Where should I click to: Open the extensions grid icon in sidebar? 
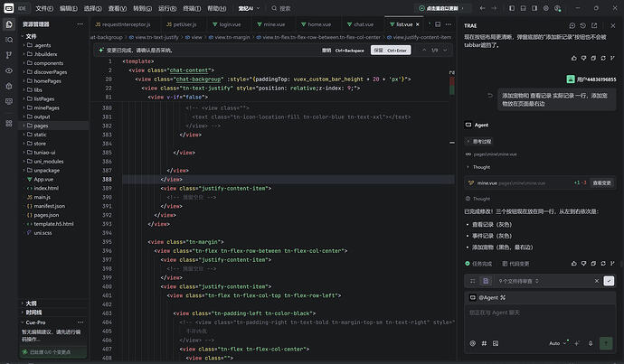click(x=9, y=123)
